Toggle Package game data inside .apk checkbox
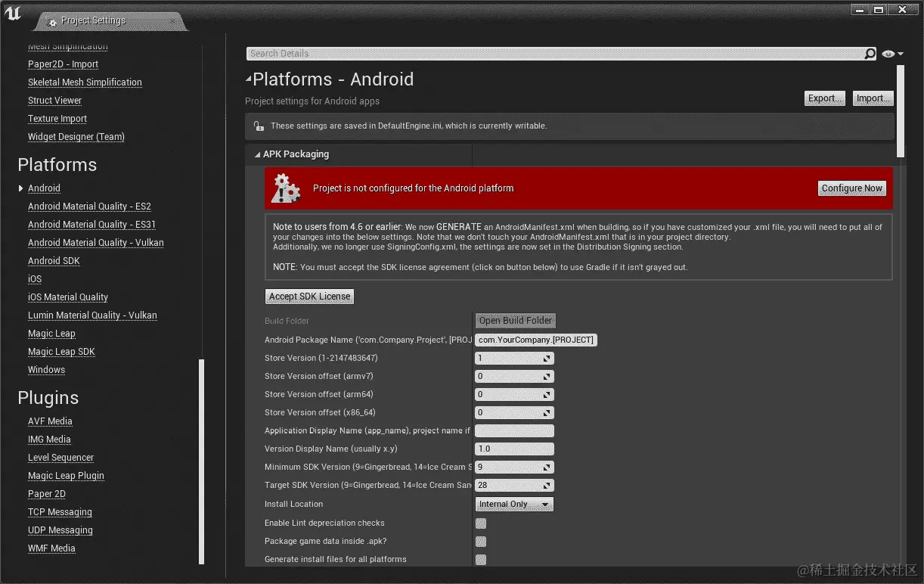Viewport: 924px width, 584px height. point(481,542)
